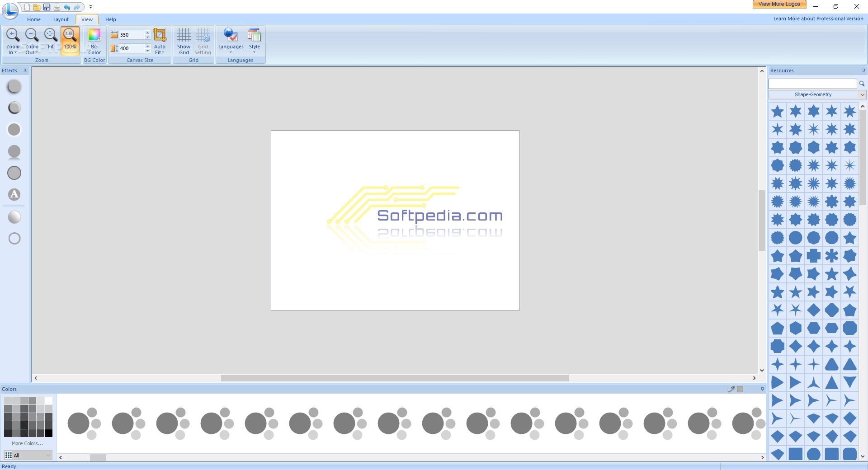Click the canvas vertical scroll-up arrow

(762, 71)
